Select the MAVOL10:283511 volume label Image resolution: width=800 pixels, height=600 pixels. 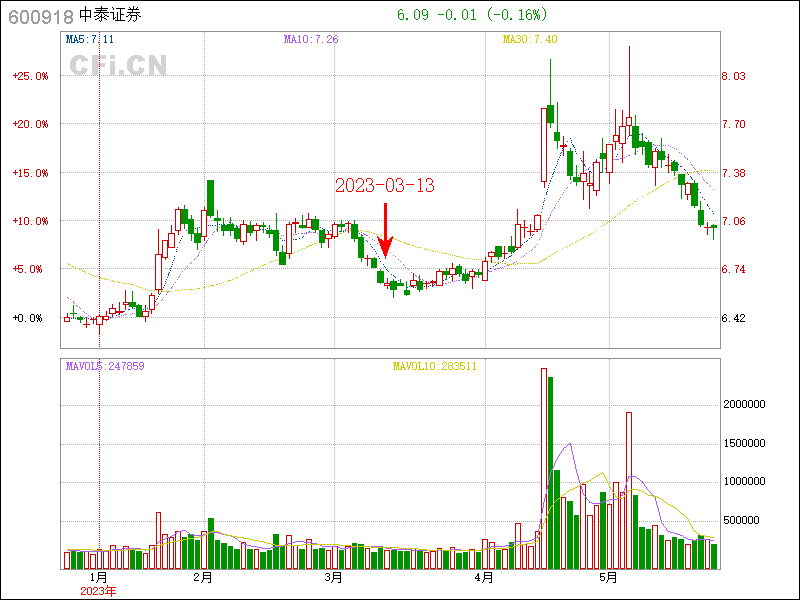point(435,366)
